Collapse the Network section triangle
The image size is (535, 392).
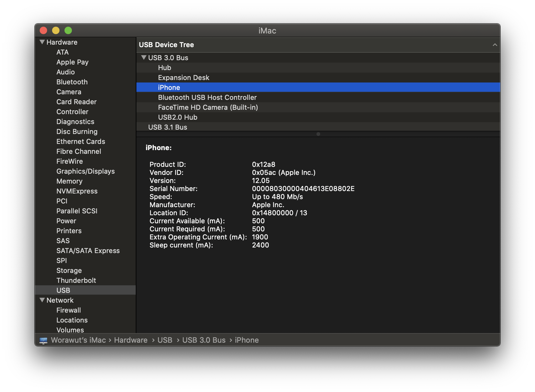pyautogui.click(x=42, y=300)
